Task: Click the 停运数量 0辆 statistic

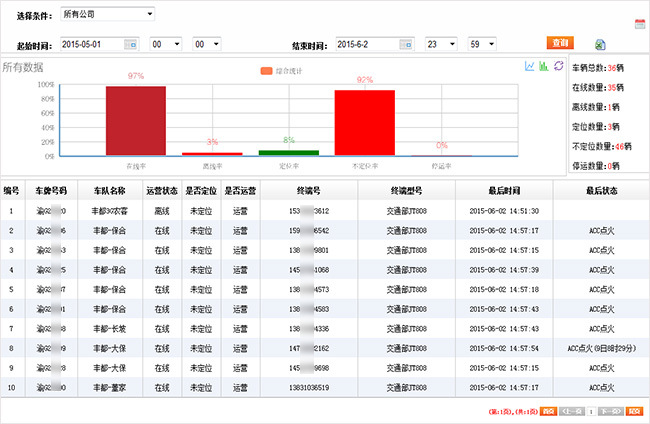Action: [596, 166]
